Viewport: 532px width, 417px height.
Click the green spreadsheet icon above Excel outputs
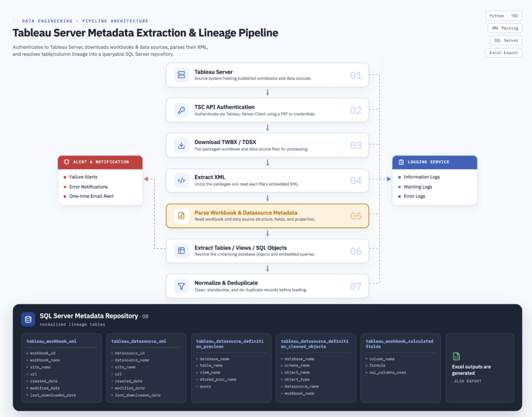point(456,356)
